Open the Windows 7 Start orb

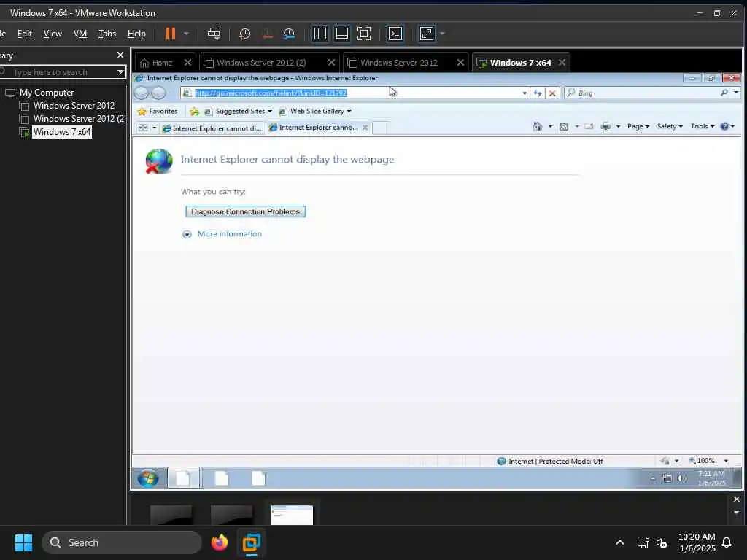(x=148, y=478)
